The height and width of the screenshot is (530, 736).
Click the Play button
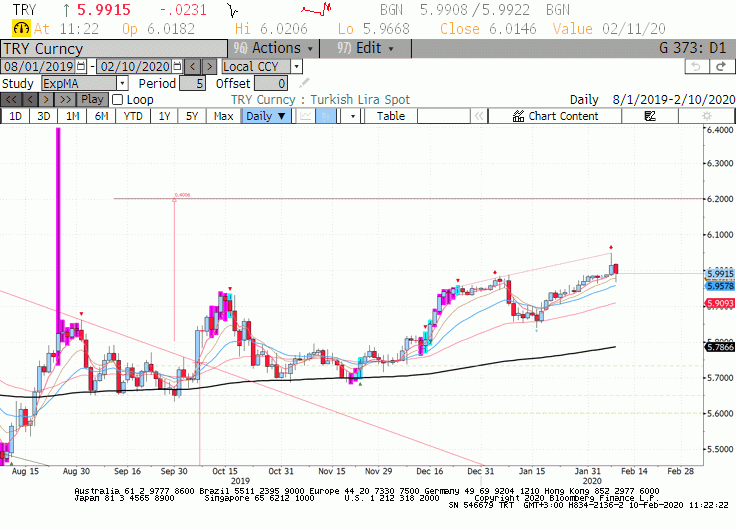click(x=92, y=100)
